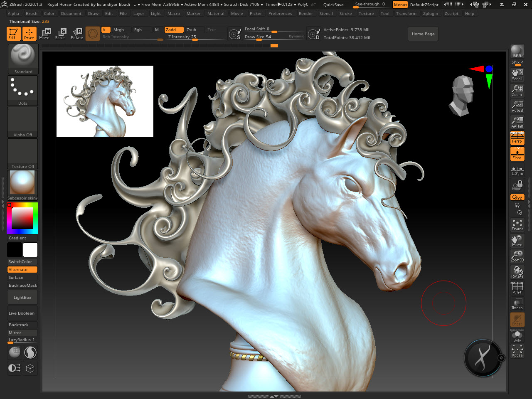This screenshot has width=532, height=399.
Task: Toggle the Floor grid button
Action: [x=517, y=154]
